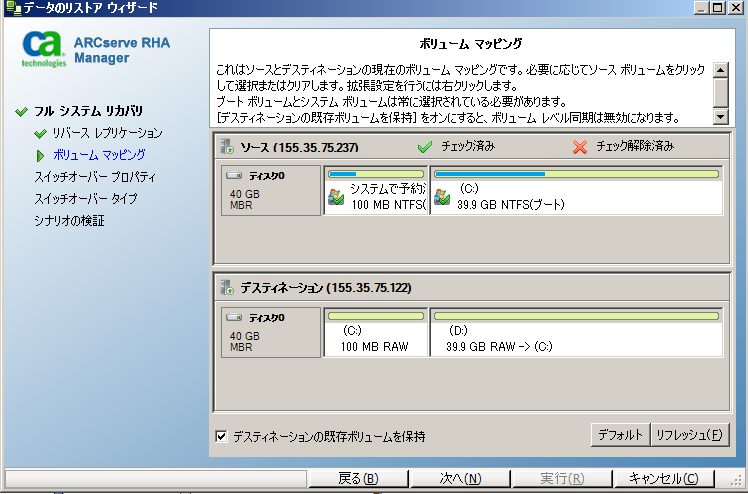Click source (C:) 39.9 GB usage bar
This screenshot has height=494, width=748.
[576, 174]
